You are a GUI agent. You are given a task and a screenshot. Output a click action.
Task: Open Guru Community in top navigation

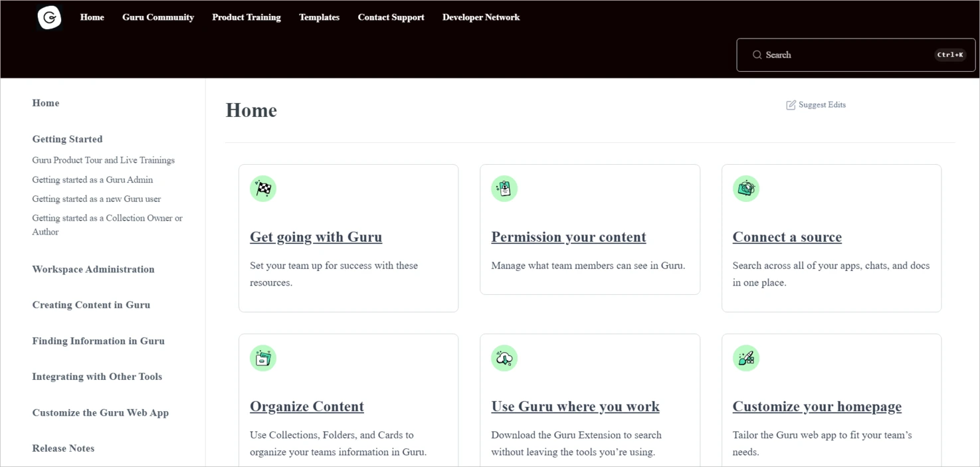[x=158, y=17]
